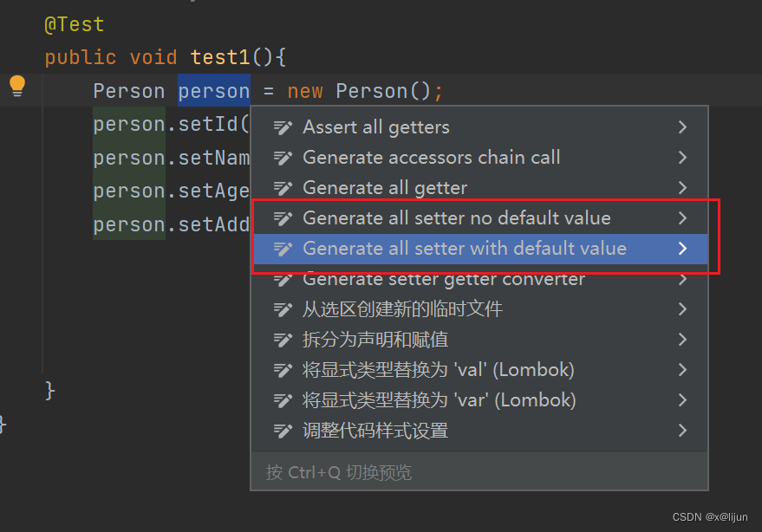The width and height of the screenshot is (762, 532).
Task: Click the yellow lightbulb intention icon
Action: 17,86
